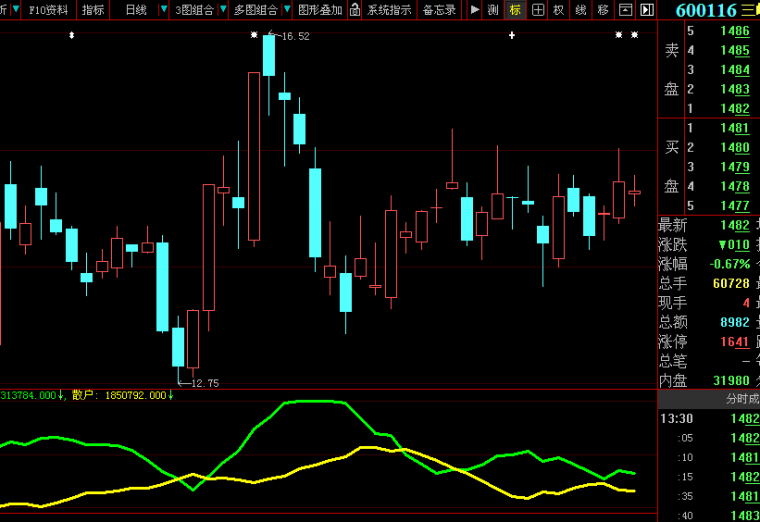Open the 多图组合 dropdown arrow
The image size is (760, 522).
click(286, 10)
